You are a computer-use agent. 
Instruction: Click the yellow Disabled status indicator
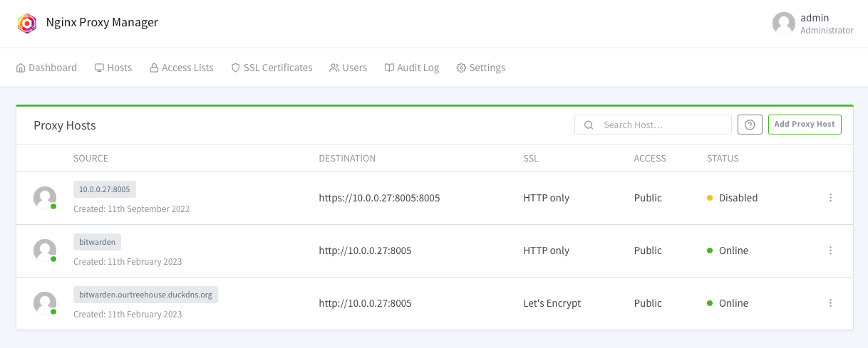[x=710, y=198]
